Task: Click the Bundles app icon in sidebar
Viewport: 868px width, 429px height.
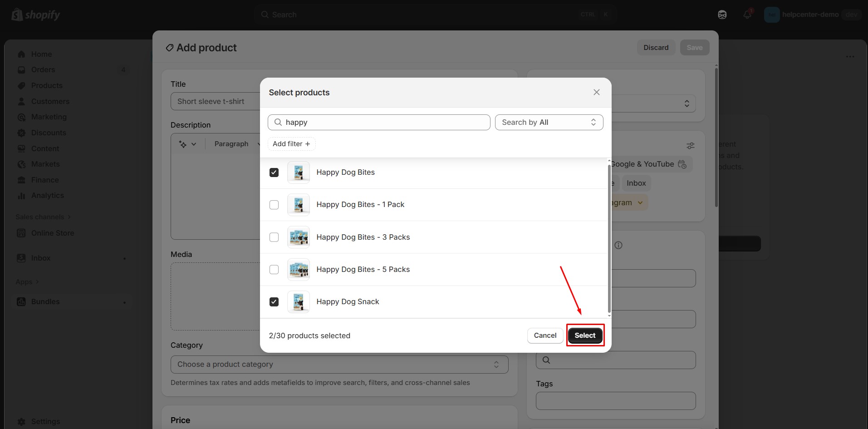Action: pyautogui.click(x=21, y=302)
